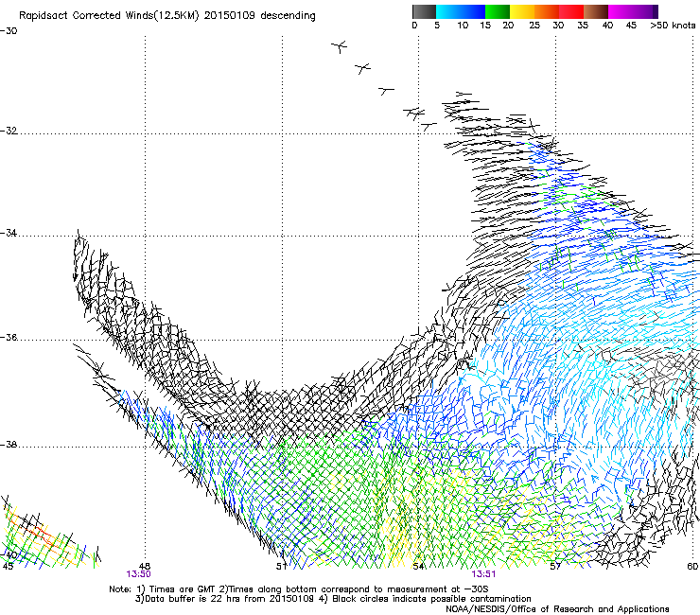
Task: Click the -34 latitude axis label
Action: pyautogui.click(x=9, y=233)
